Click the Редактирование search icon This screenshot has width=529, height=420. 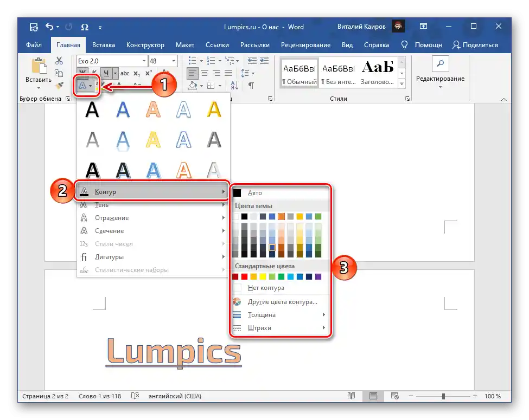(x=440, y=64)
